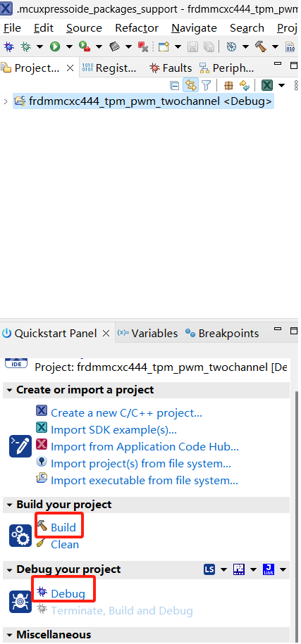The height and width of the screenshot is (644, 301).
Task: Switch to the Breakpoints tab
Action: pyautogui.click(x=223, y=333)
